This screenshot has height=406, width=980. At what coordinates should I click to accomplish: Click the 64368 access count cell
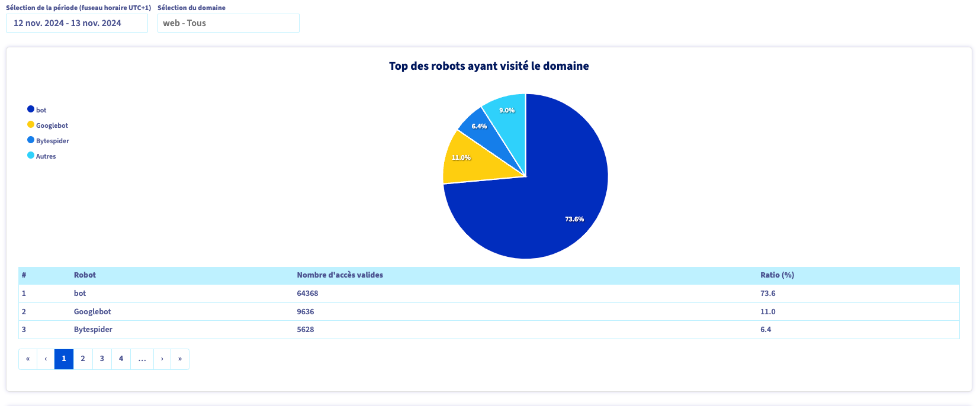[x=307, y=294]
